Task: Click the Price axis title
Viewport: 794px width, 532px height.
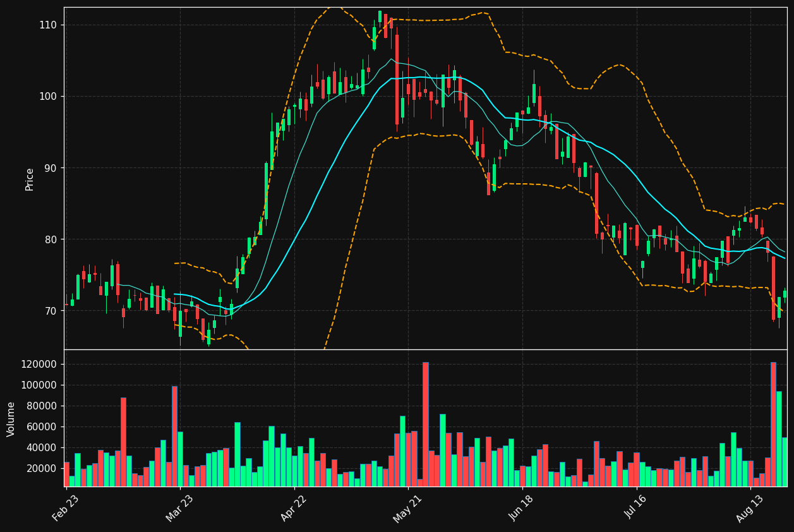Action: 30,179
